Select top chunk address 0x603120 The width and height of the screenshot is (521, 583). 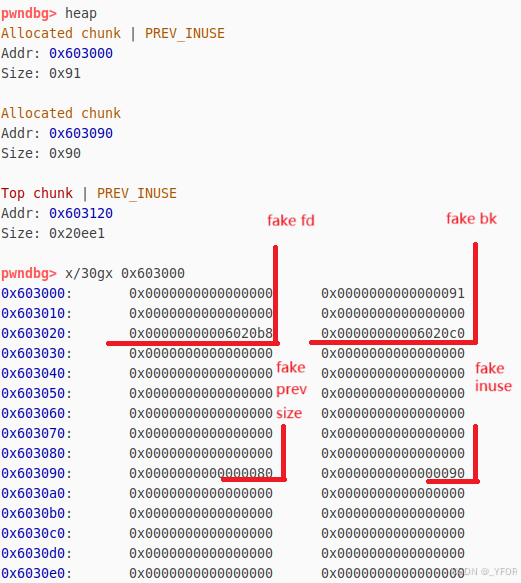(81, 213)
